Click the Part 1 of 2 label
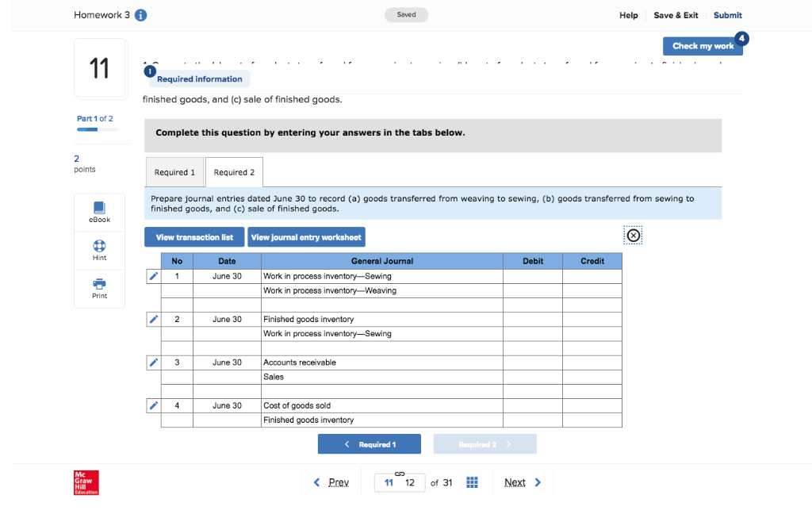The height and width of the screenshot is (514, 812). (95, 119)
